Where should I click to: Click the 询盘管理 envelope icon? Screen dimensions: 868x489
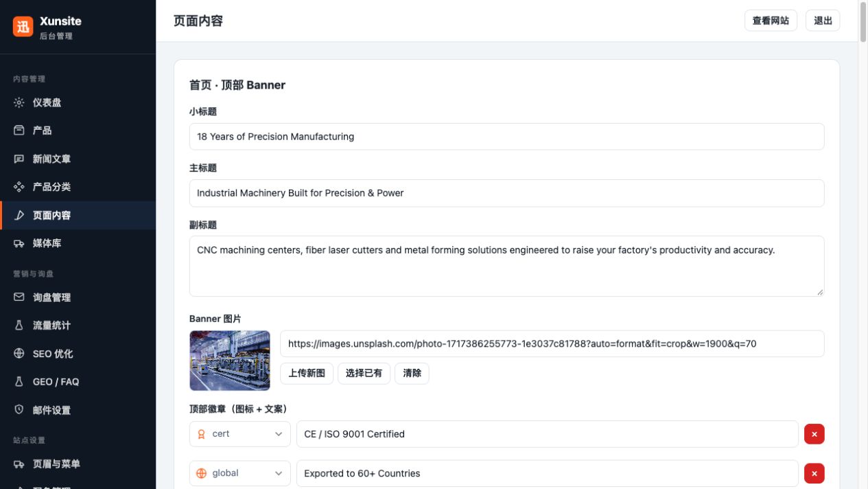tap(19, 297)
